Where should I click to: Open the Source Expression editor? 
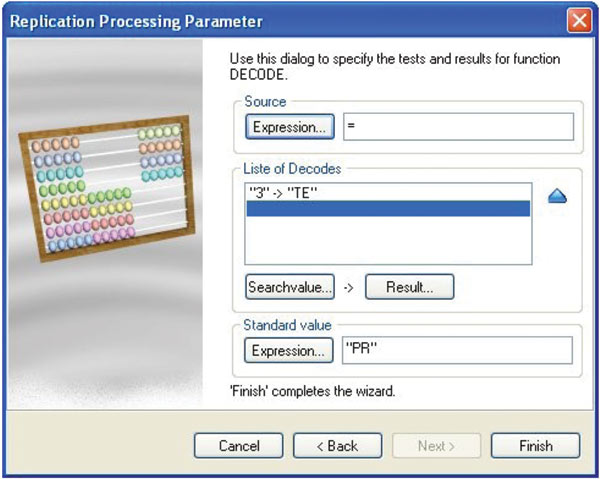(x=290, y=127)
